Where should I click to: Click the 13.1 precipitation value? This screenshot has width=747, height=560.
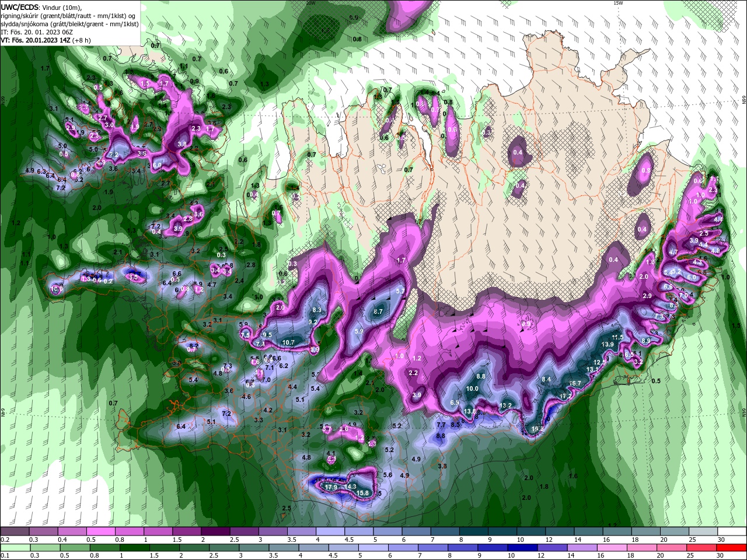pos(592,369)
